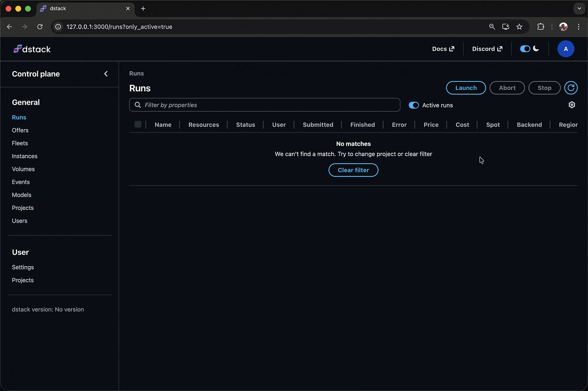Open browser extensions puzzle icon
Image resolution: width=588 pixels, height=391 pixels.
coord(541,27)
